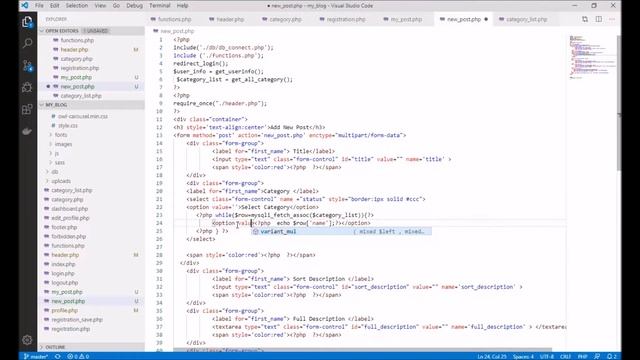Viewport: 640px width, 360px height.
Task: Click the line and column indicator
Action: tap(492, 356)
